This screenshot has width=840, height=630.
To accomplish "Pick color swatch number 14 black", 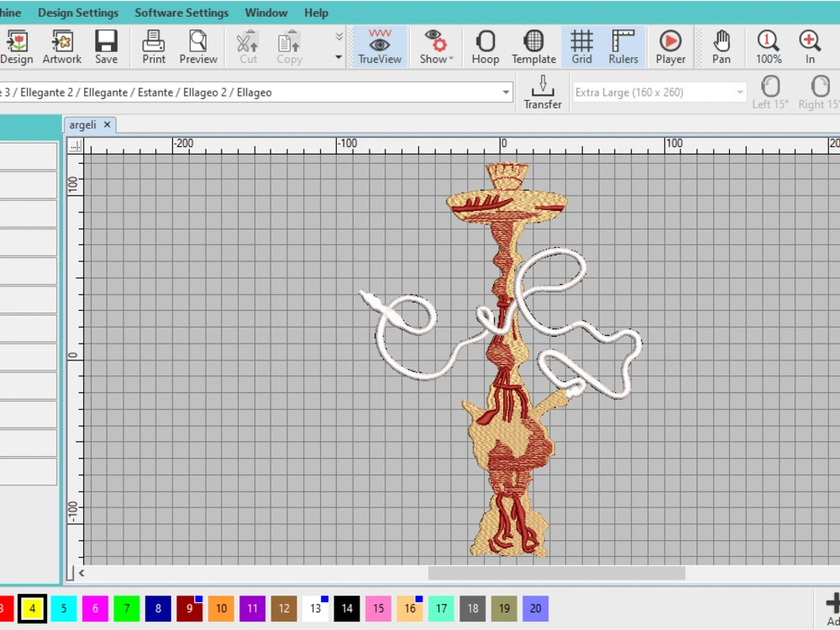I will (x=347, y=608).
